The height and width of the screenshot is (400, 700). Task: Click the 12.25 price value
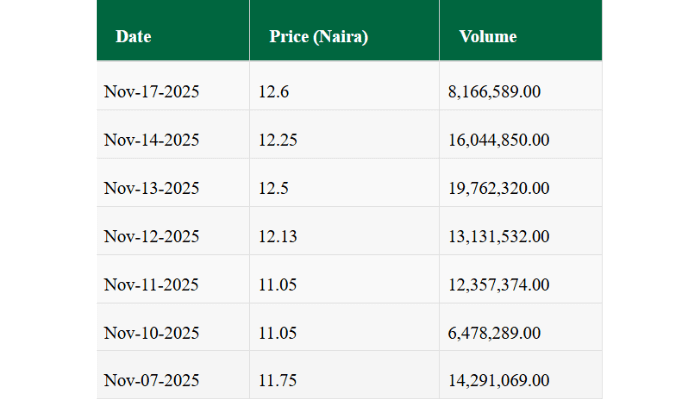277,140
